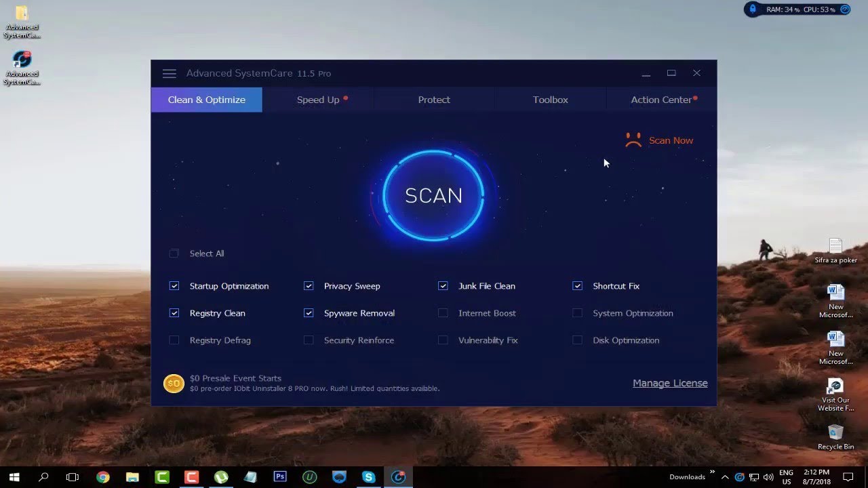Switch to the Protect tab
Viewport: 868px width, 488px height.
point(434,100)
